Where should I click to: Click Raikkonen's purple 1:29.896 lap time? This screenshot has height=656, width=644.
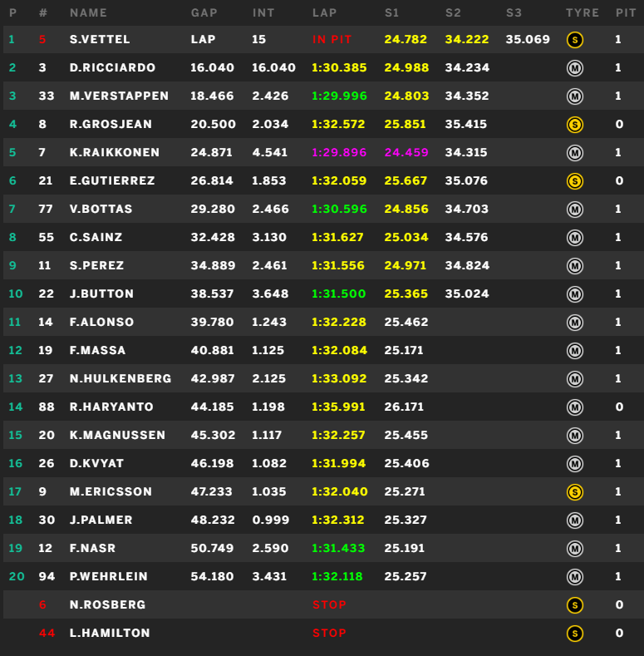click(339, 152)
